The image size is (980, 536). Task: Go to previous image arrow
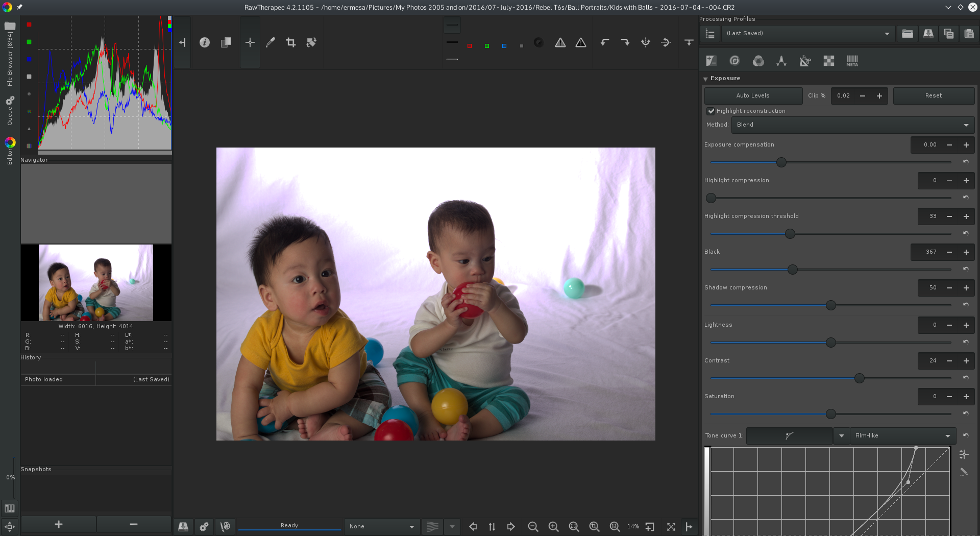click(473, 526)
